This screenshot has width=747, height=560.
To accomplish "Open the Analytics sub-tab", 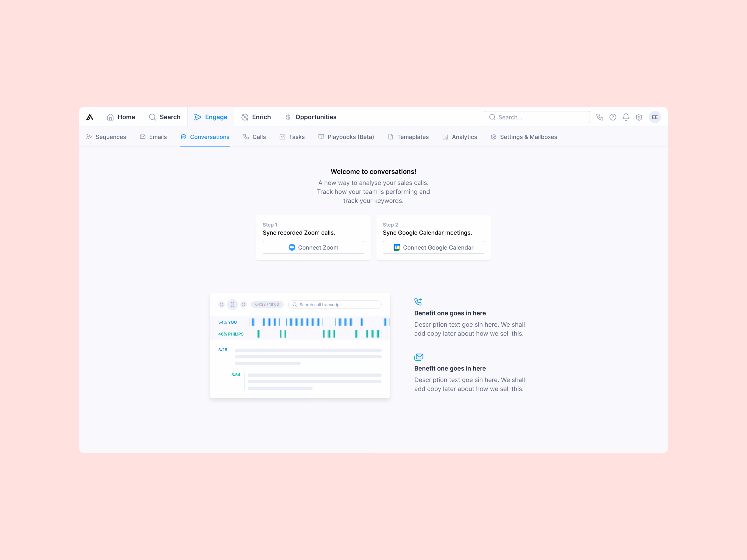I will click(x=460, y=137).
